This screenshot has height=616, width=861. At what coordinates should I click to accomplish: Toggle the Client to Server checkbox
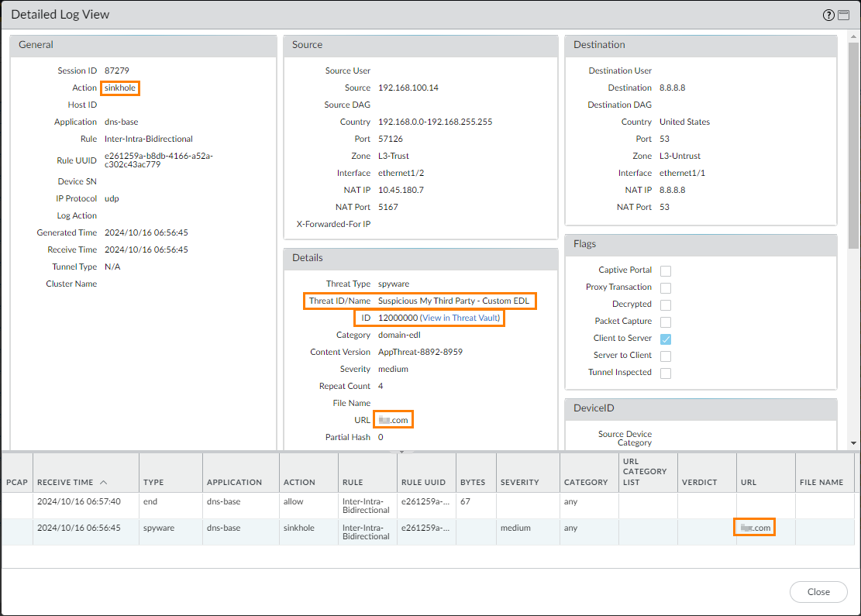[665, 339]
